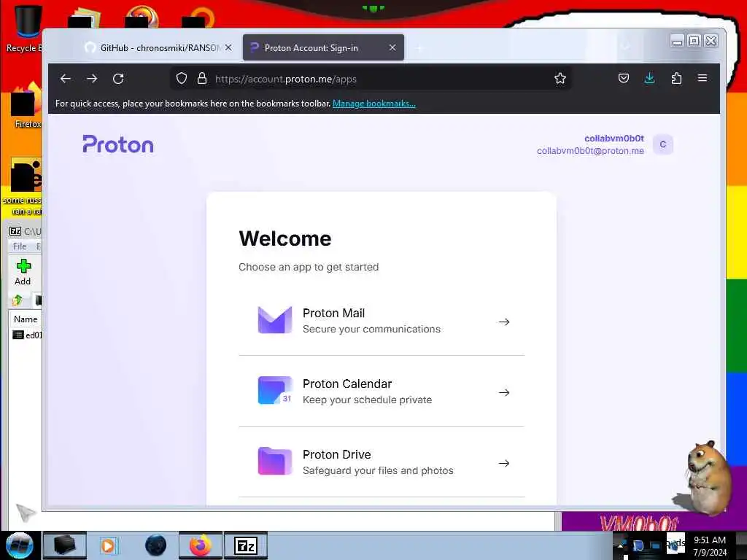Click the Proton Mail envelope icon
The image size is (747, 560).
pyautogui.click(x=275, y=320)
